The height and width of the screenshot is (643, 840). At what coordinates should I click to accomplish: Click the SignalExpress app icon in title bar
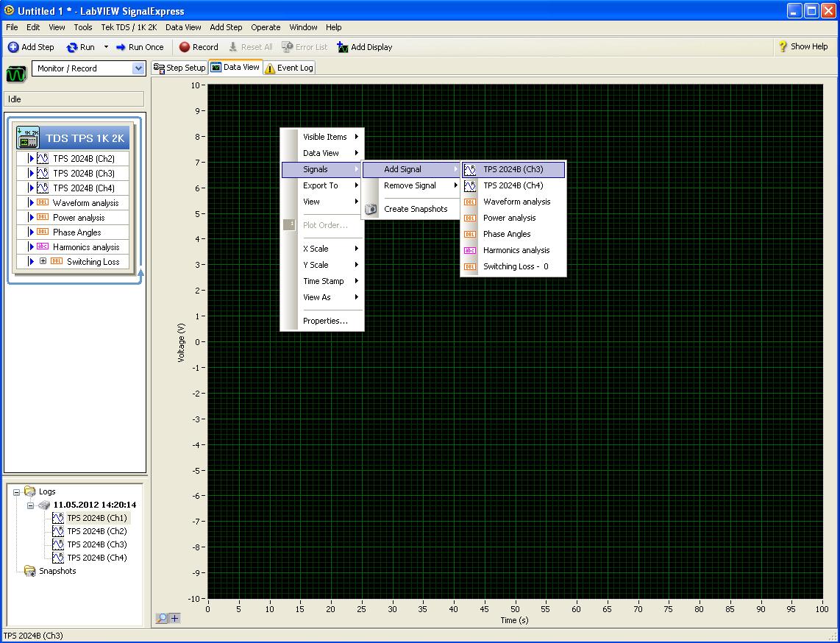click(x=9, y=10)
